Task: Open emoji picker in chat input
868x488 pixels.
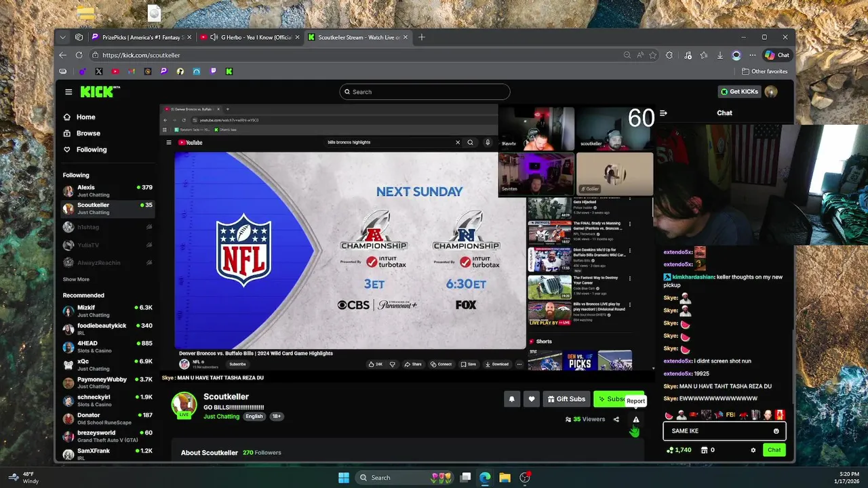Action: tap(776, 431)
